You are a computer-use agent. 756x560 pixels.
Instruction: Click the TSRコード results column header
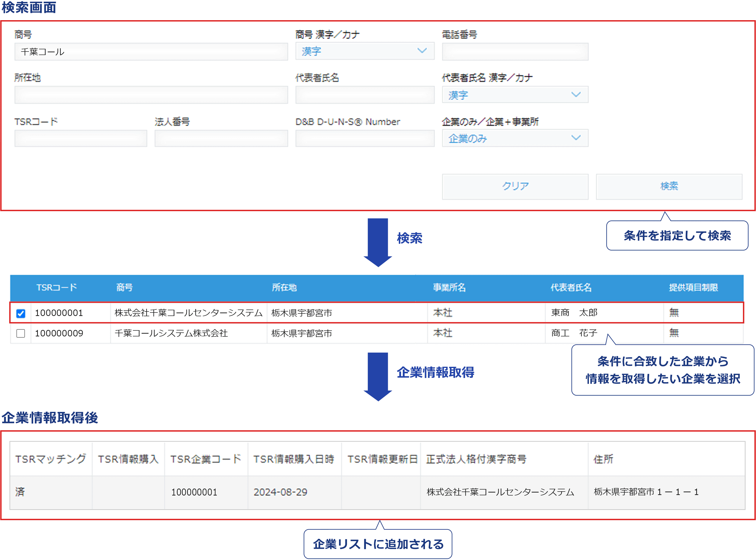click(x=57, y=287)
